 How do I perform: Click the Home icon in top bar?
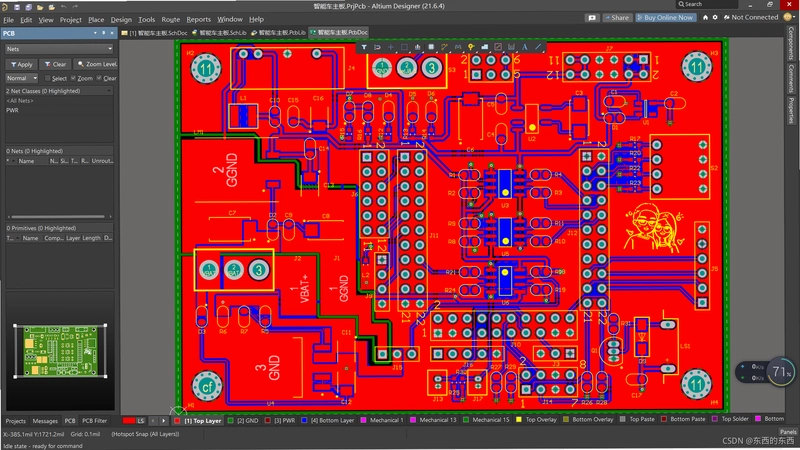click(705, 17)
